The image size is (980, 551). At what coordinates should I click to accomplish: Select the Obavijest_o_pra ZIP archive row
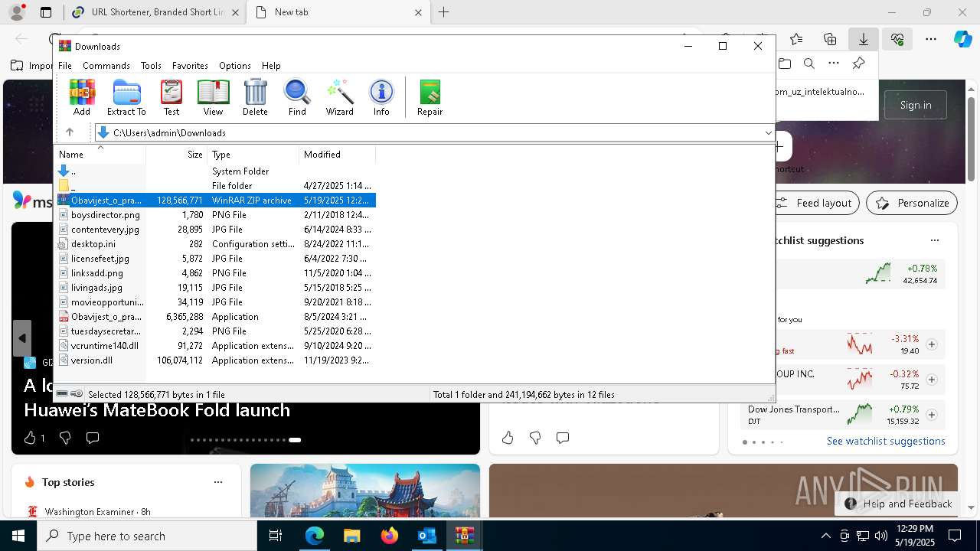216,201
